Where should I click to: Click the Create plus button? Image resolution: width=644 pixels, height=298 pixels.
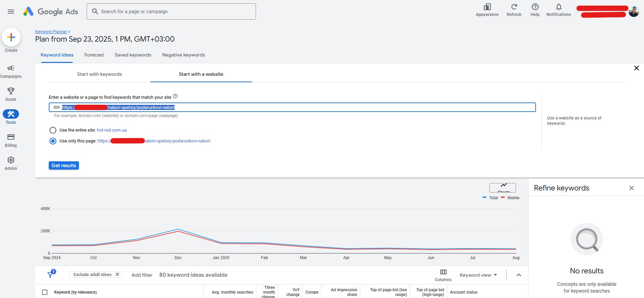[11, 37]
